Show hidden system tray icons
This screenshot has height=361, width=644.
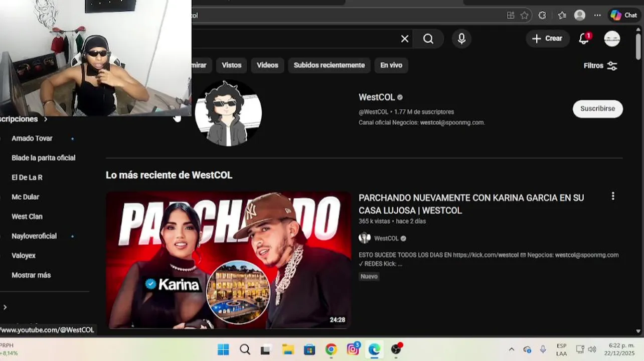(511, 349)
